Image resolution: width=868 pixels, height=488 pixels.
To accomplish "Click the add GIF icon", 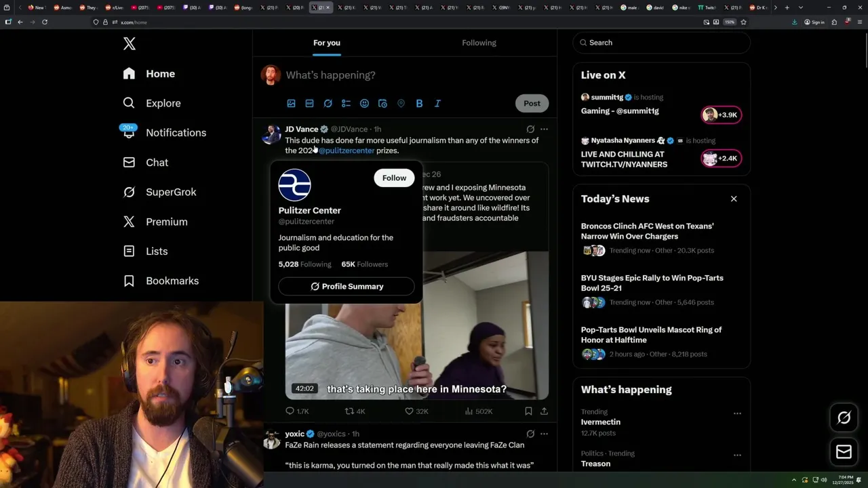I will click(309, 104).
